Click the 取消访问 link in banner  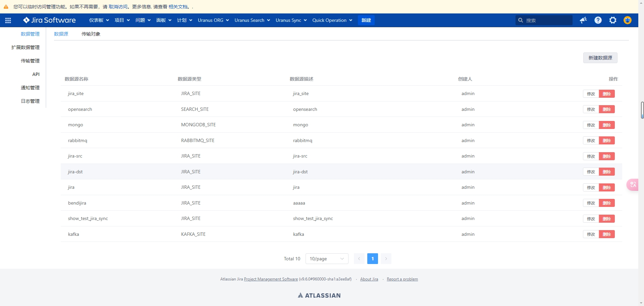[118, 7]
